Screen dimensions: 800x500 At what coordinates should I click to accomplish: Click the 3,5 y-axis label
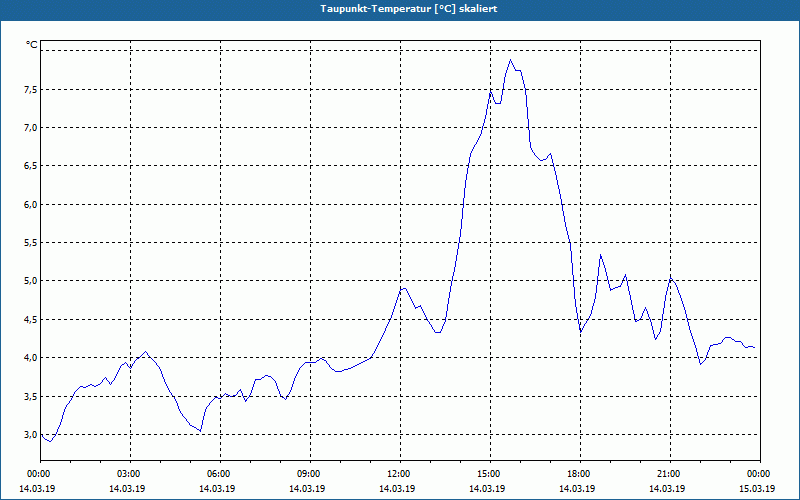32,396
